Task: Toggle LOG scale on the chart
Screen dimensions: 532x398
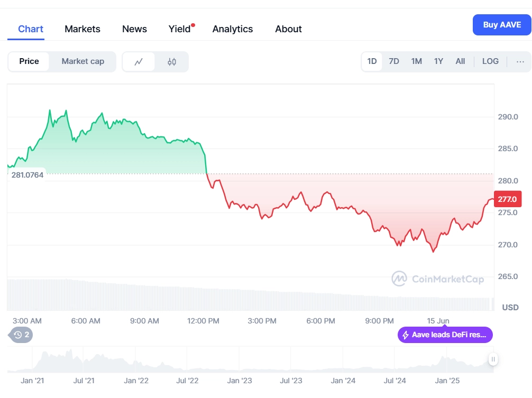Action: (x=490, y=61)
